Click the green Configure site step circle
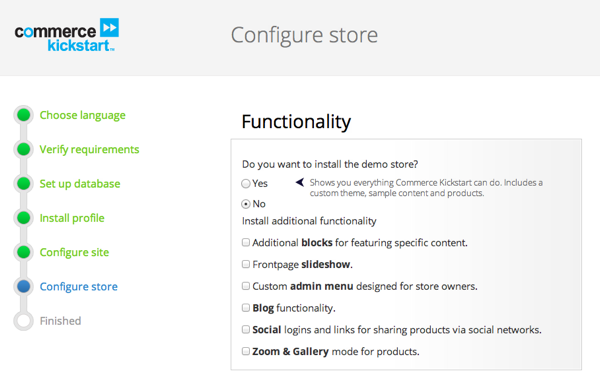Screen dimensions: 600x379 point(24,252)
